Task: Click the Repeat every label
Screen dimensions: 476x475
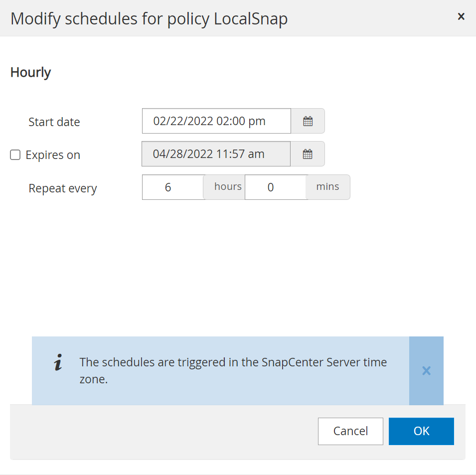Action: [63, 188]
